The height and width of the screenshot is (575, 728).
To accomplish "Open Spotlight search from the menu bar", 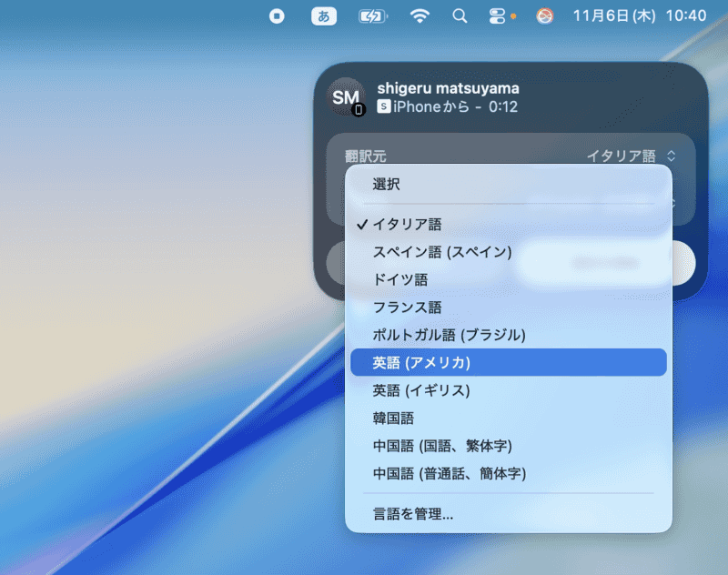I will coord(460,16).
